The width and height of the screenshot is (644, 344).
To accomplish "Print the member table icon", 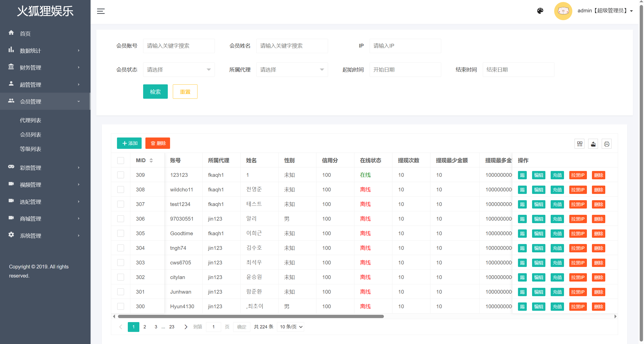I will point(607,144).
